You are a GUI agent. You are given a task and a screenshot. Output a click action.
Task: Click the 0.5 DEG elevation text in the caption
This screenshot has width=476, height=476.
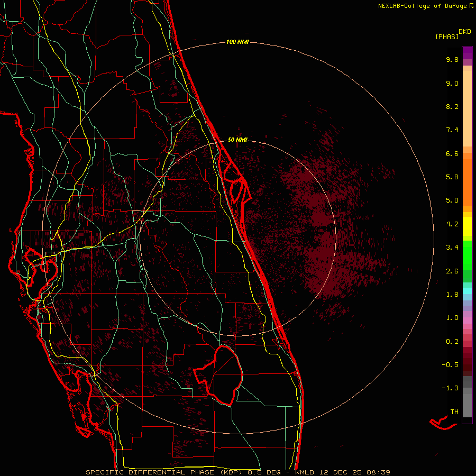(265, 472)
